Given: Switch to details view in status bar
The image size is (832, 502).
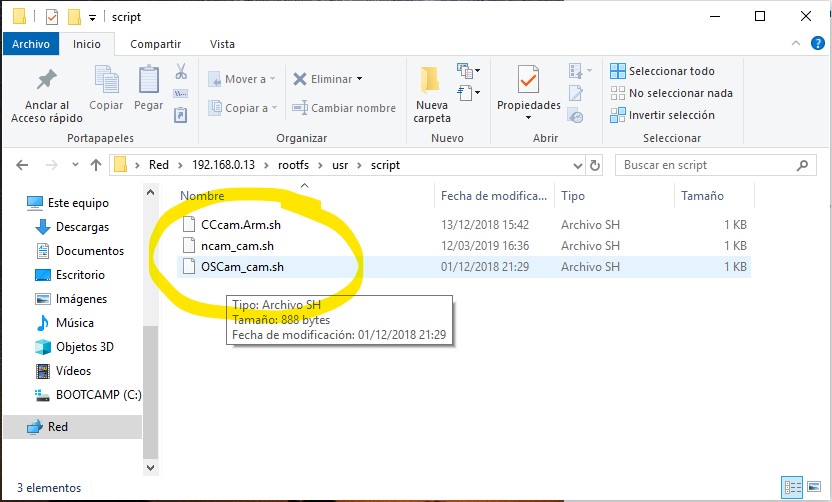Looking at the screenshot, I should (x=793, y=487).
